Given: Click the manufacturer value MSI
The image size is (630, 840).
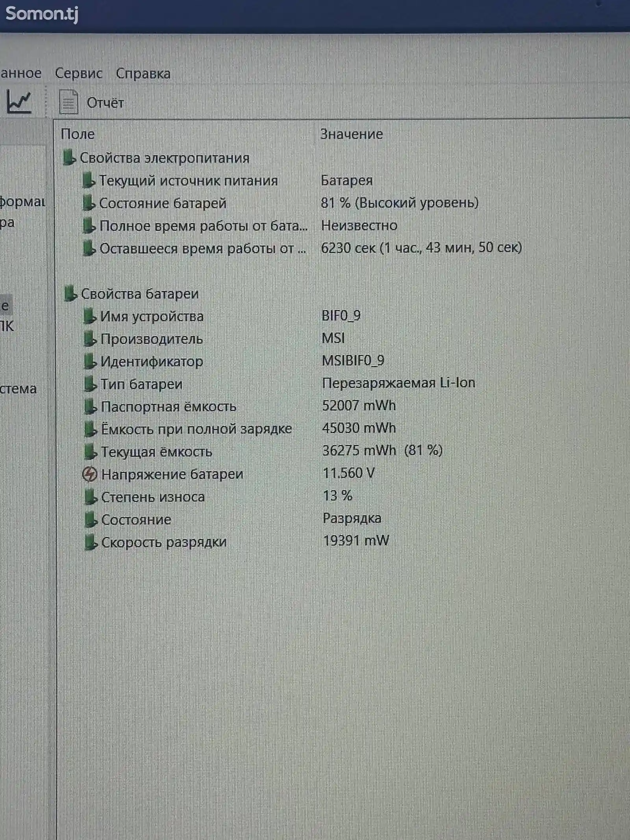Looking at the screenshot, I should pyautogui.click(x=333, y=338).
